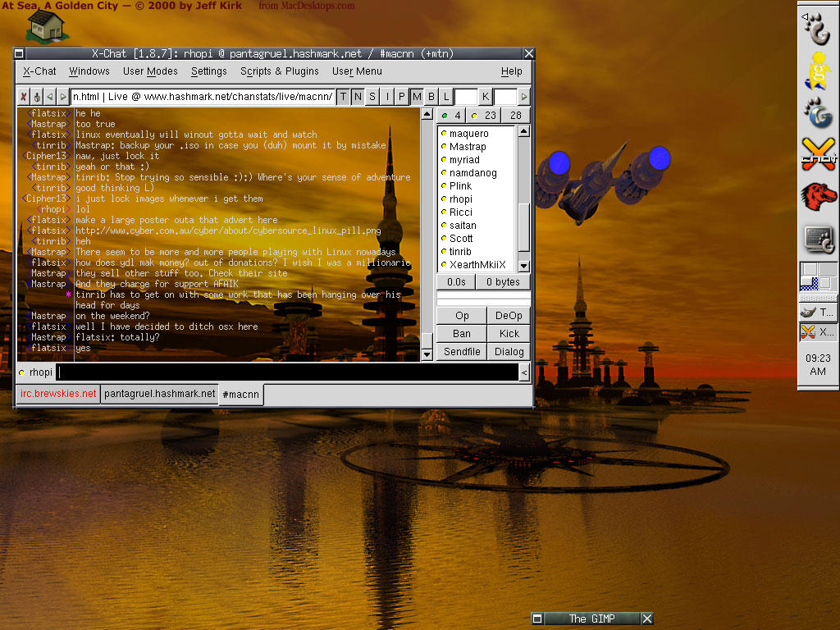This screenshot has width=840, height=630.
Task: Open the cybersource_linux_pill.png URL in chat
Action: tap(228, 231)
